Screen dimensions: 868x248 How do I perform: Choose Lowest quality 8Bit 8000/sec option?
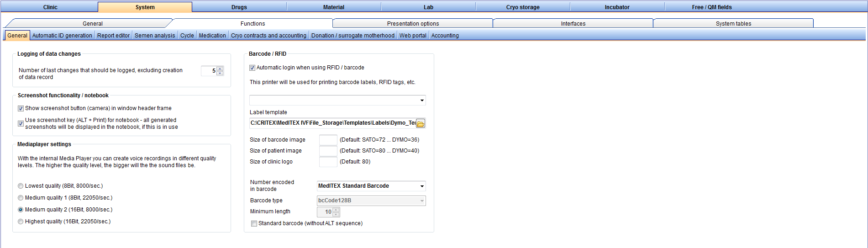[x=21, y=186]
